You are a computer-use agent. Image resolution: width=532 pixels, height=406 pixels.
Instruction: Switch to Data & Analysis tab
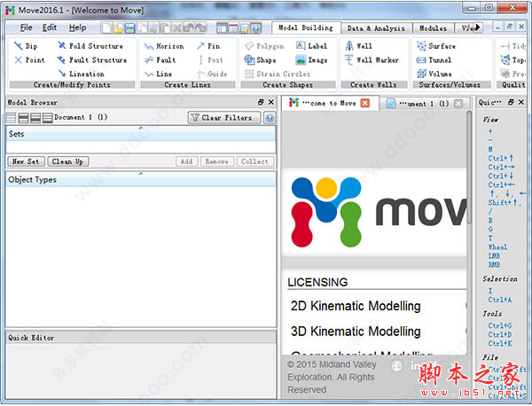pos(376,28)
